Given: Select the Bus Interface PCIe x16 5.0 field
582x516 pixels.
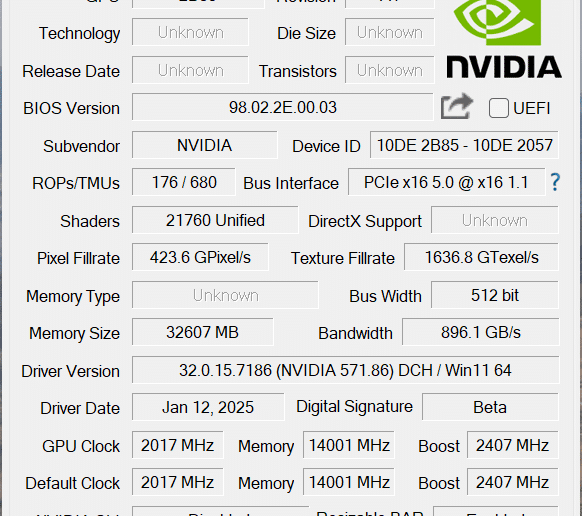Looking at the screenshot, I should [447, 182].
